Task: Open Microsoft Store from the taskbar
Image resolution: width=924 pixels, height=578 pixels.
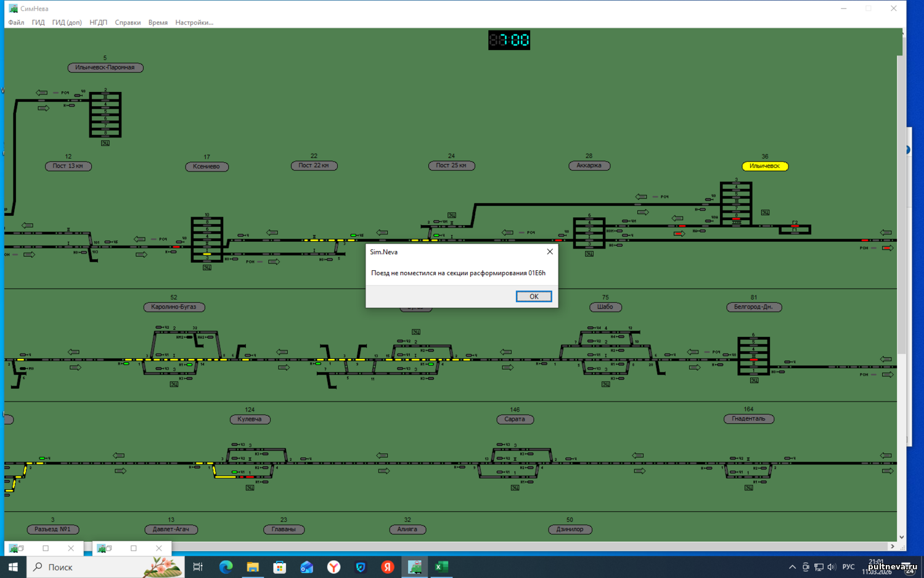Action: coord(280,567)
